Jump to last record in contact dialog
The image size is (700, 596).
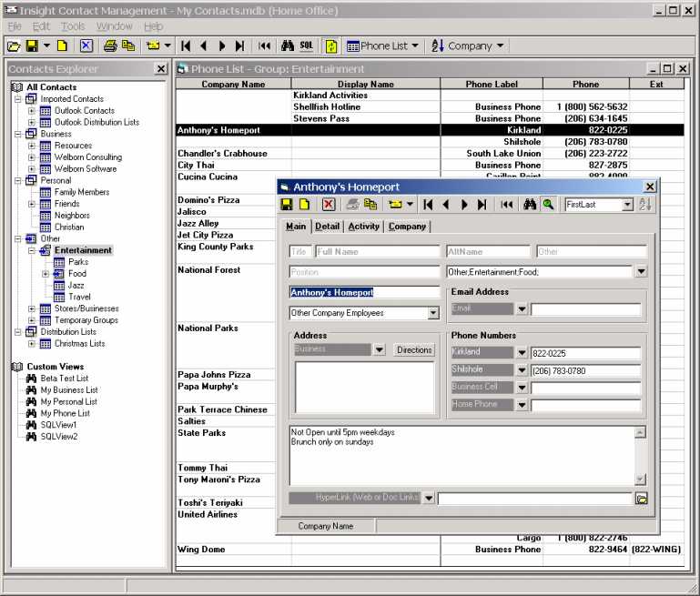(482, 205)
